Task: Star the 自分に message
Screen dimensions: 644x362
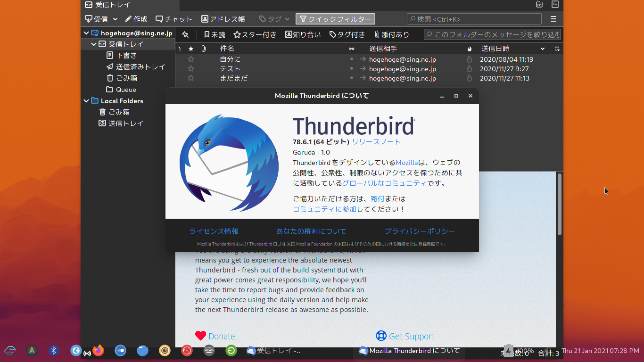Action: tap(190, 59)
